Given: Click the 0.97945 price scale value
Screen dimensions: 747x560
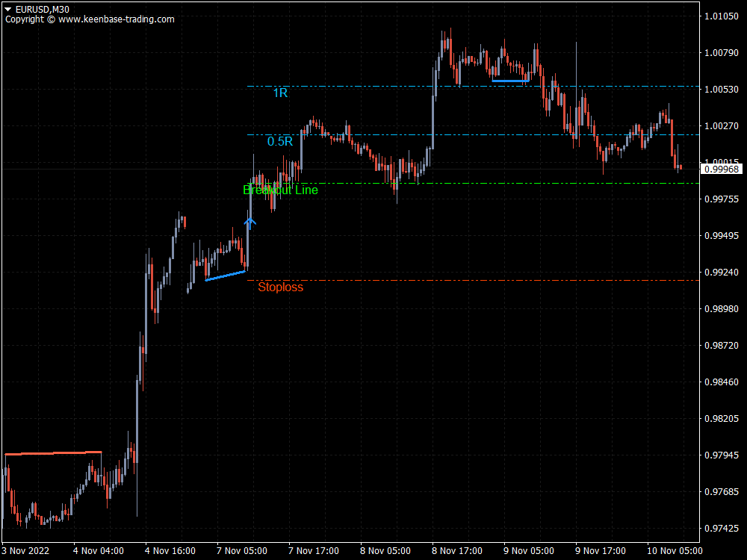Looking at the screenshot, I should (x=722, y=455).
